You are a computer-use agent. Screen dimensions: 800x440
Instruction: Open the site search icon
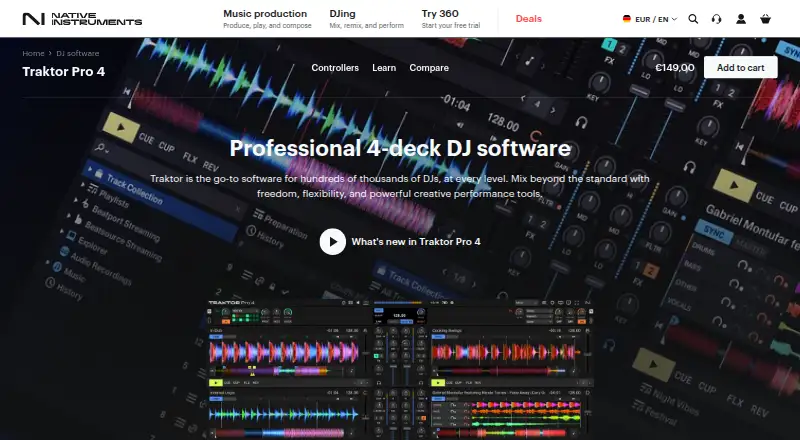pyautogui.click(x=693, y=19)
